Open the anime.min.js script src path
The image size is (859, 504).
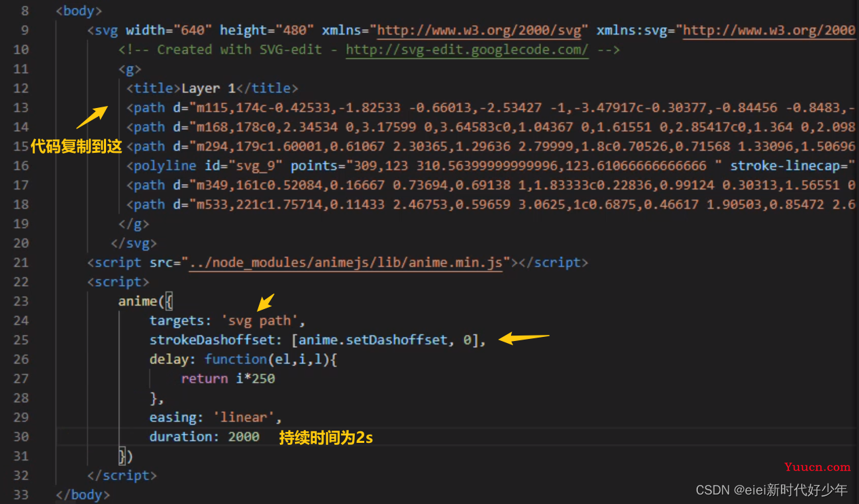pos(347,262)
